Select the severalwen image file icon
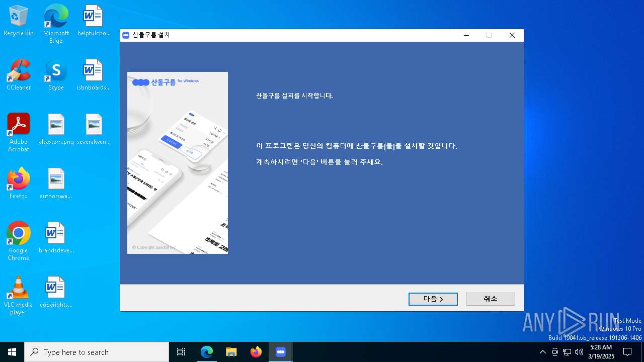 94,130
